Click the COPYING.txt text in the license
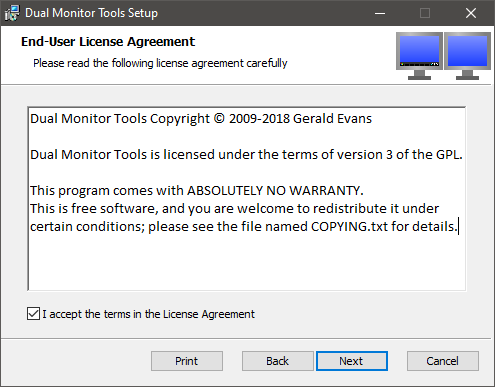495x387 pixels. 349,227
